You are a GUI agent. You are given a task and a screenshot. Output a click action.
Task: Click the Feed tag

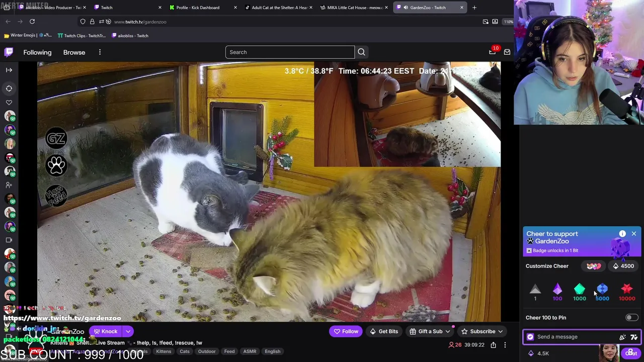[229, 351]
